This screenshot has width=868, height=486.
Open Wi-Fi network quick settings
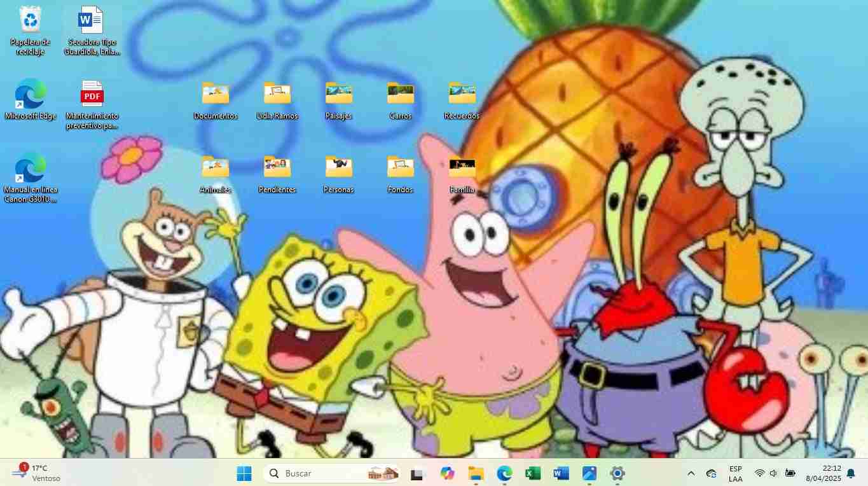759,473
